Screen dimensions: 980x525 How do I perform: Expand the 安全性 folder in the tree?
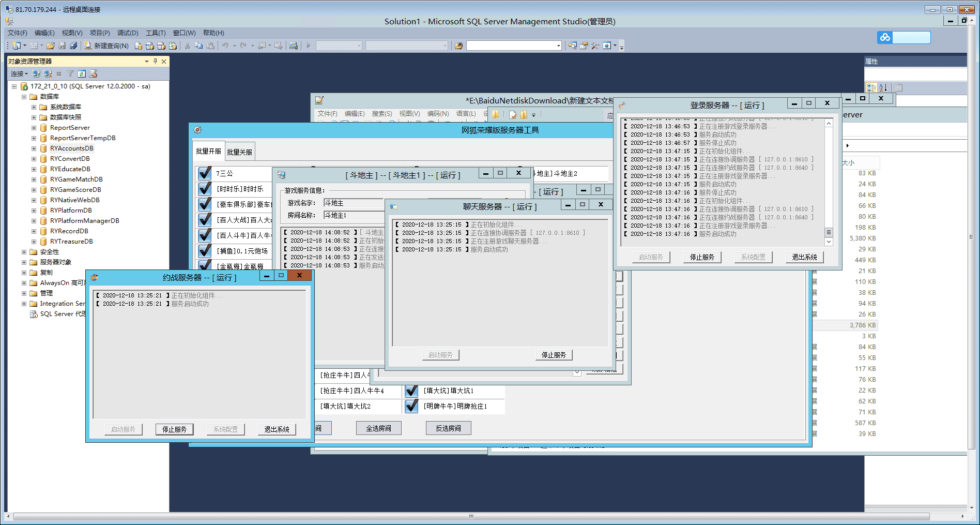(x=24, y=252)
